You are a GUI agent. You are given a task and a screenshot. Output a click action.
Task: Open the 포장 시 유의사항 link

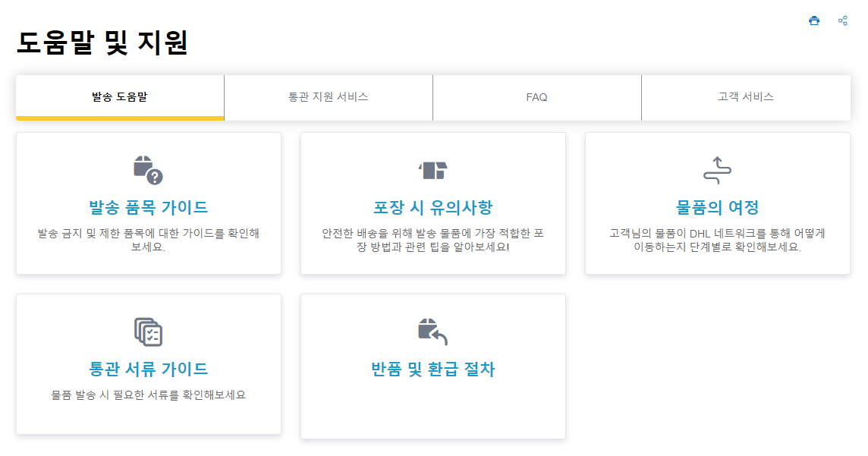(433, 208)
